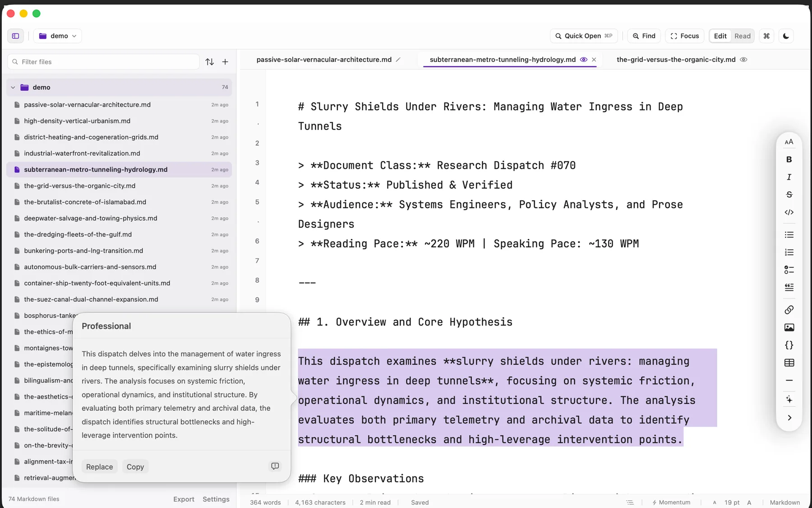Click the Filter files field
Viewport: 812px width, 508px height.
coord(103,62)
